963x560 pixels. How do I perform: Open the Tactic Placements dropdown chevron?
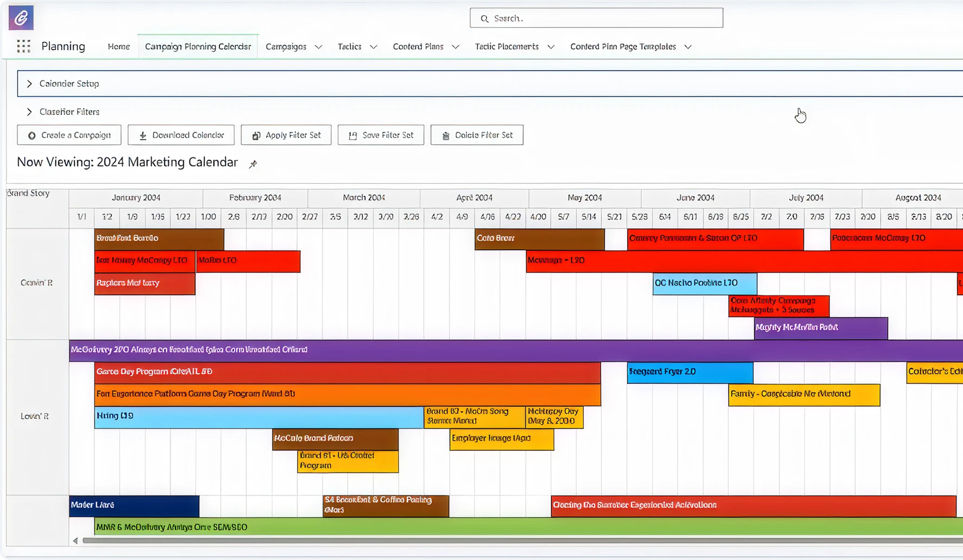(551, 47)
